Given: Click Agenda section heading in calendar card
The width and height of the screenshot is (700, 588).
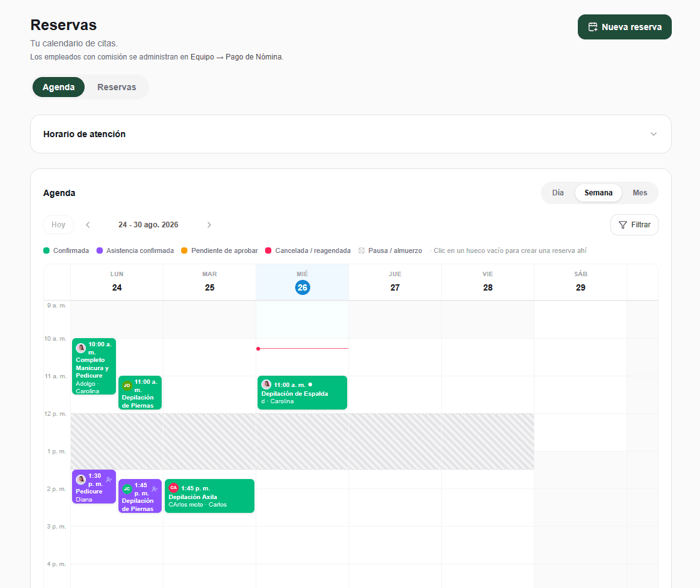Looking at the screenshot, I should [x=60, y=193].
